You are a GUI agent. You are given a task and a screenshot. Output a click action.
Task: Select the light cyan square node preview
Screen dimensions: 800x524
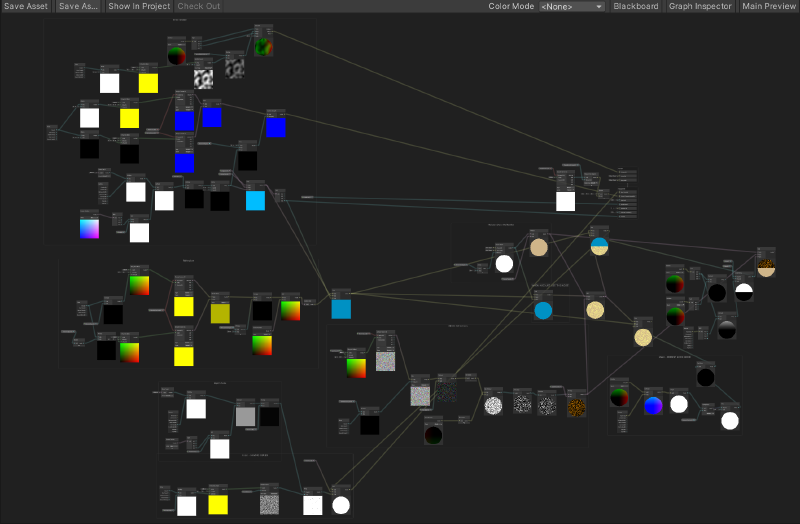pos(256,201)
